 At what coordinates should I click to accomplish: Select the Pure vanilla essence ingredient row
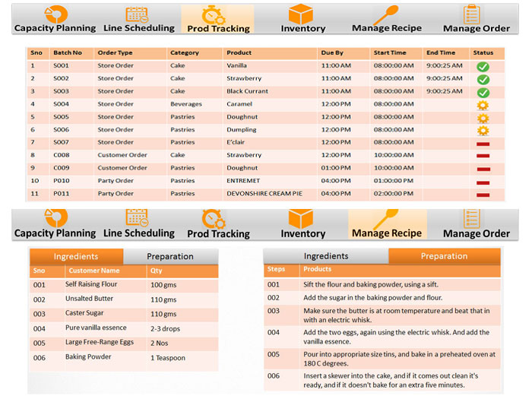(x=124, y=329)
